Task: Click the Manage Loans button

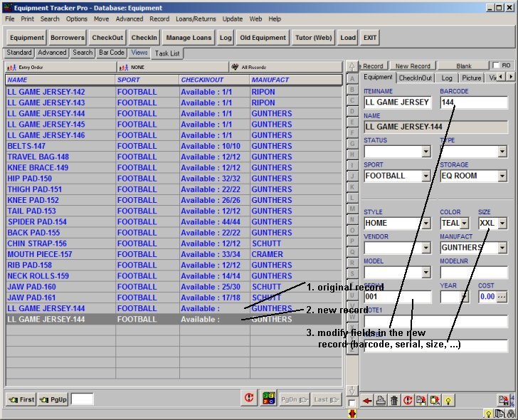Action: pos(188,38)
